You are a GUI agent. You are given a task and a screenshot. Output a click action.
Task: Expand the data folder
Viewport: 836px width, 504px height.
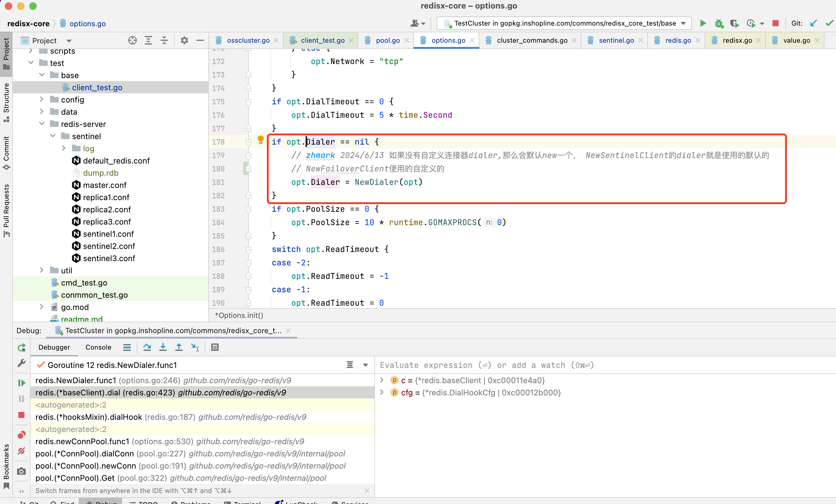tap(42, 112)
